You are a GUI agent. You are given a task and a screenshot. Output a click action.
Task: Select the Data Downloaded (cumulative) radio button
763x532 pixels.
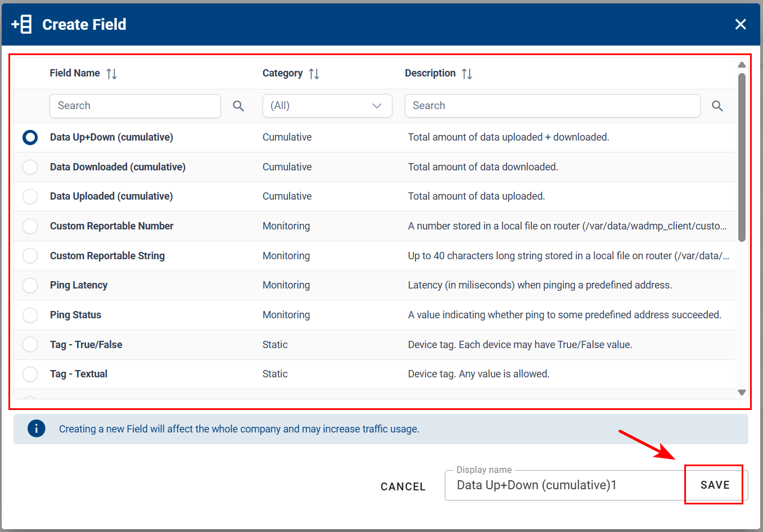click(x=30, y=167)
